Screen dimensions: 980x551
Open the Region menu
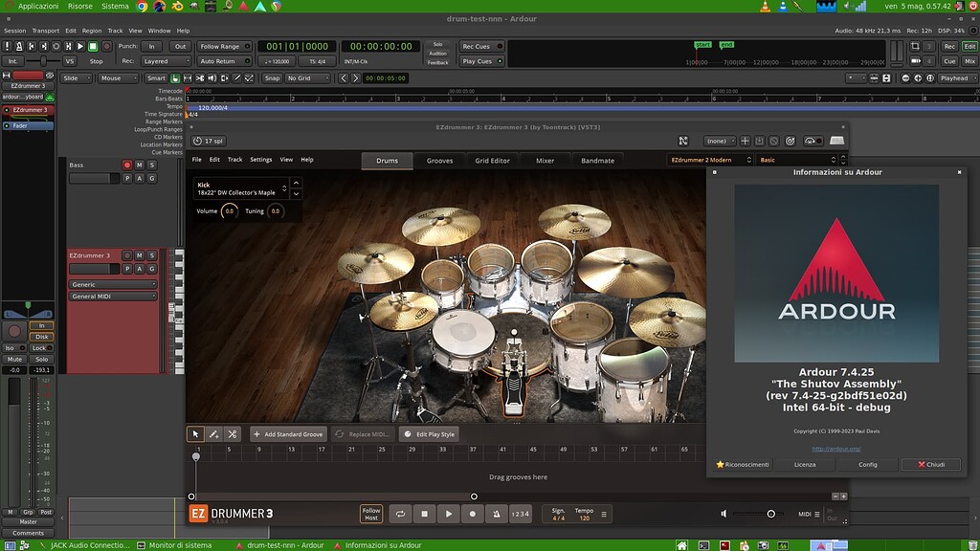(x=91, y=31)
